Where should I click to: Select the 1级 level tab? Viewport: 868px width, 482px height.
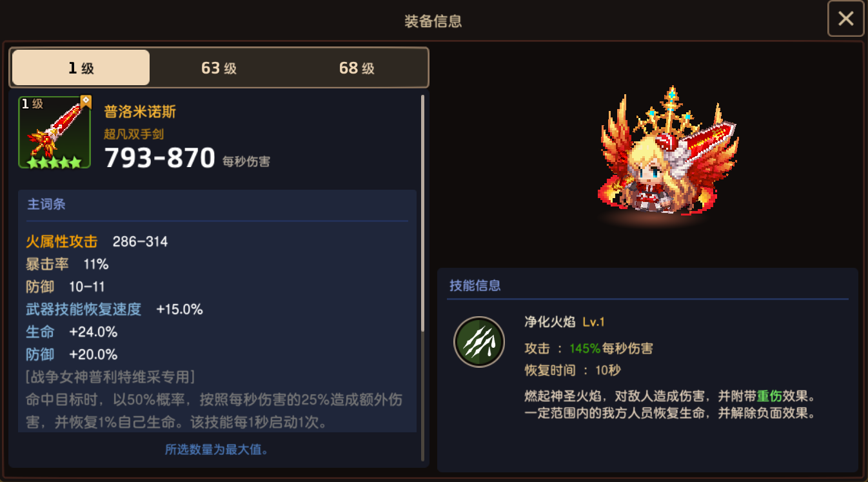(81, 68)
